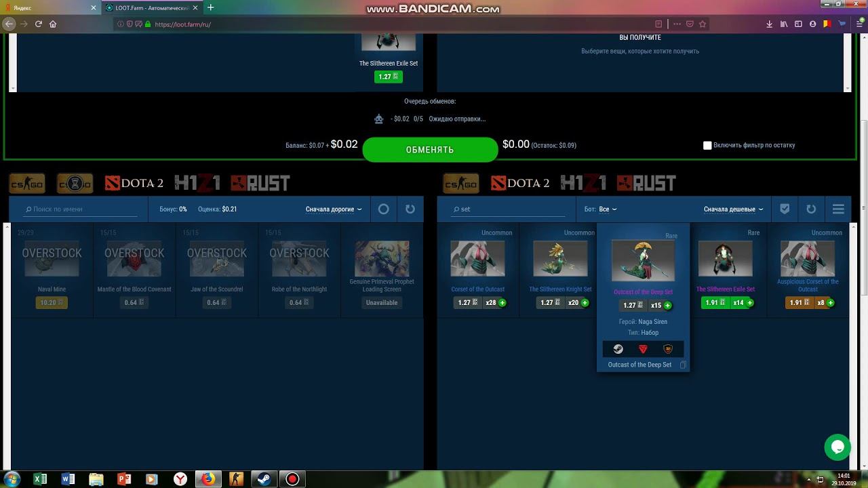Click the bot inventory search field containing 'set'
This screenshot has width=868, height=488.
click(509, 209)
